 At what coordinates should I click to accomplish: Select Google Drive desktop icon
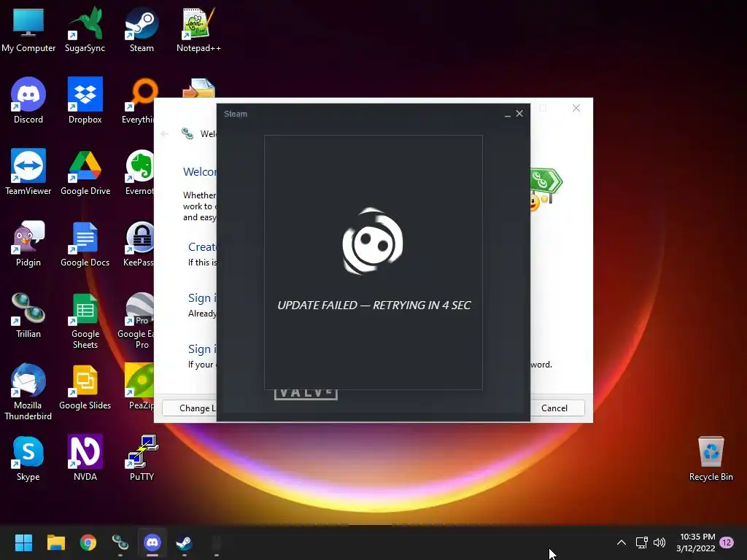point(85,172)
